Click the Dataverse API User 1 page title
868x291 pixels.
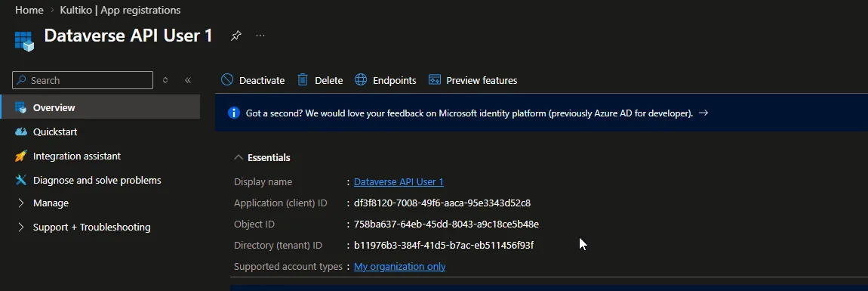(x=128, y=36)
